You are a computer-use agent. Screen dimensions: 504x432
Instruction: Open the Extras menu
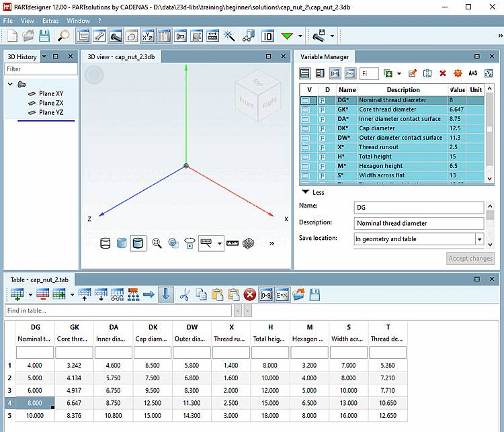click(x=50, y=21)
